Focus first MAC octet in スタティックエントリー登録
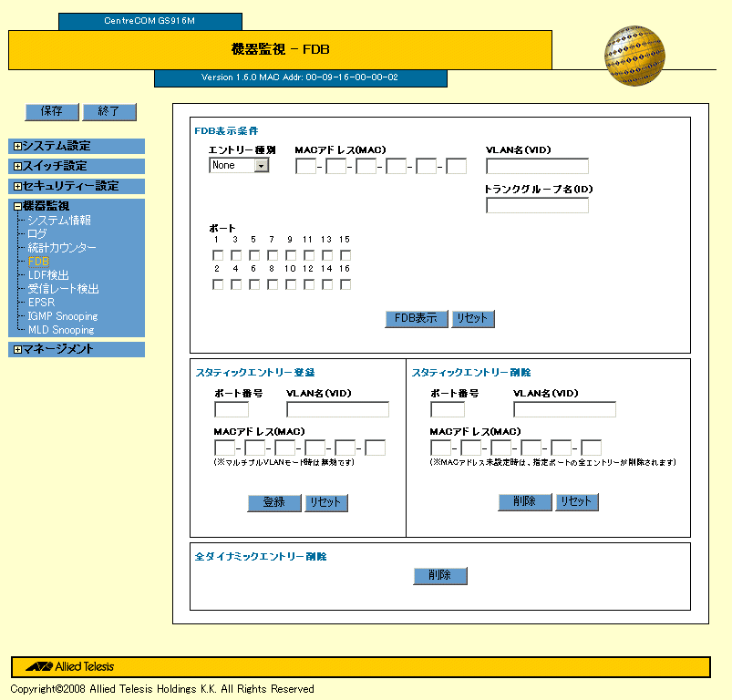Viewport: 732px width, 700px height. click(x=224, y=448)
